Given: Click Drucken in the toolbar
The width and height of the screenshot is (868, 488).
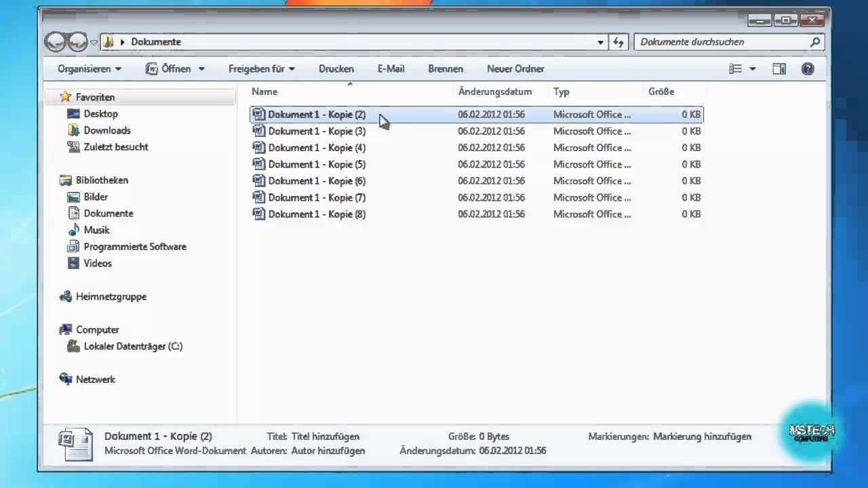Looking at the screenshot, I should click(336, 68).
